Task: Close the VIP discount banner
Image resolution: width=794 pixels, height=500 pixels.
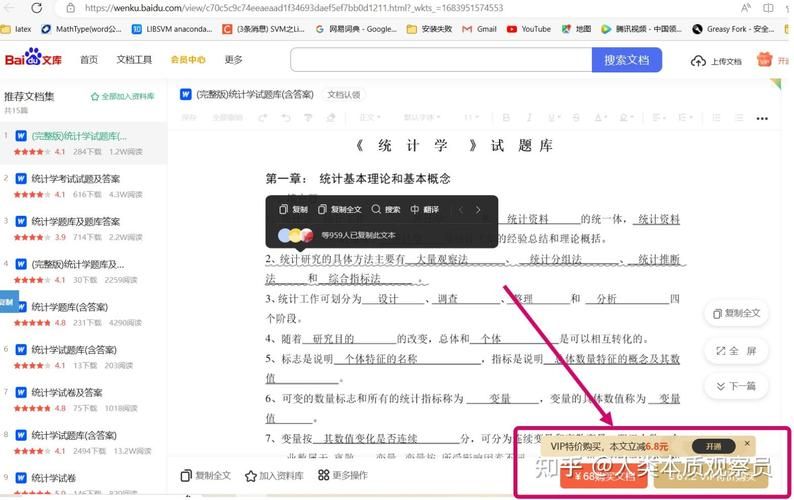Action: (x=746, y=444)
